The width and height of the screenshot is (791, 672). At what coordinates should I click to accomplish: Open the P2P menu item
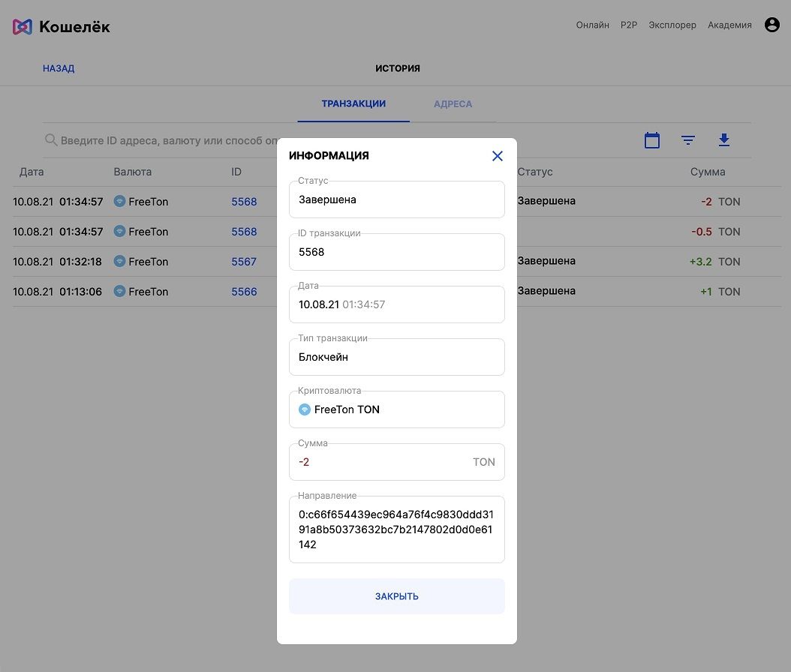(629, 25)
